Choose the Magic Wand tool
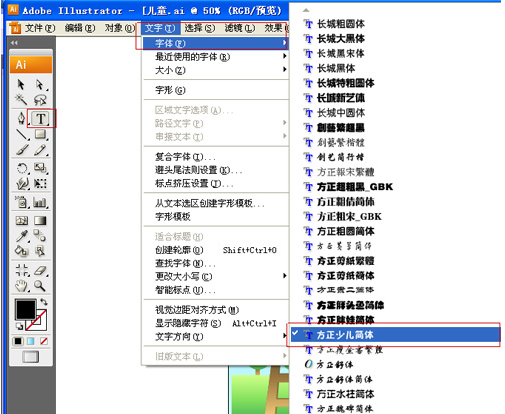The height and width of the screenshot is (414, 505). click(x=21, y=99)
